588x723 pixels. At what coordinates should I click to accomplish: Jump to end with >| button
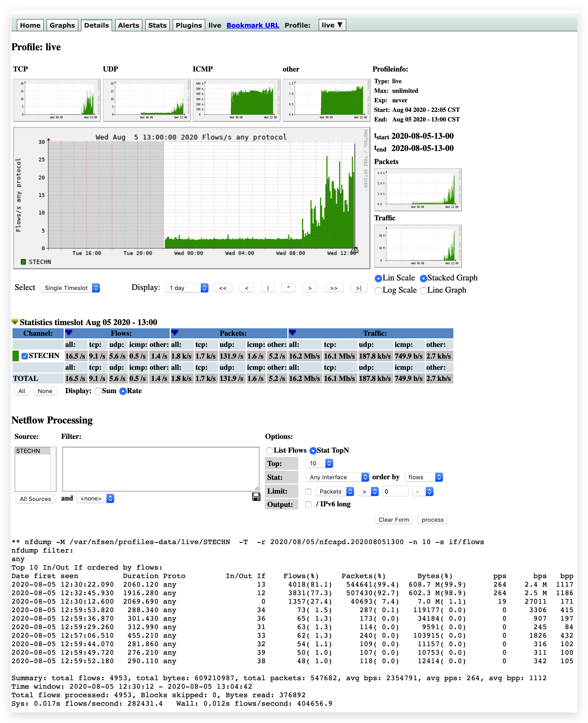(359, 288)
